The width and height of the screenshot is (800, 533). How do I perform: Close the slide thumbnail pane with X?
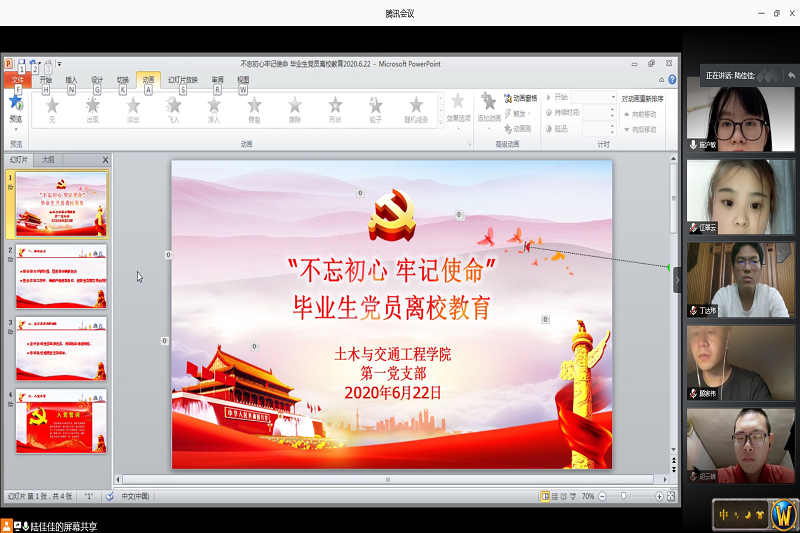point(105,160)
